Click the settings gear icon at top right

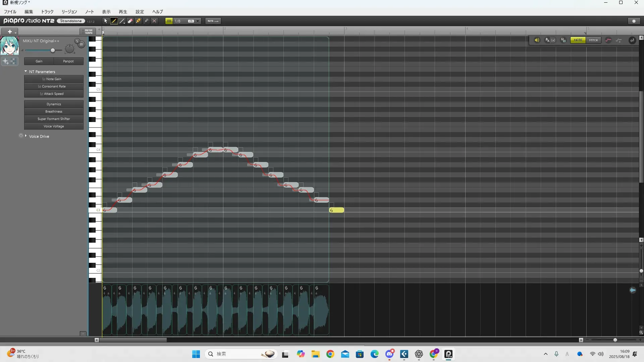[634, 21]
